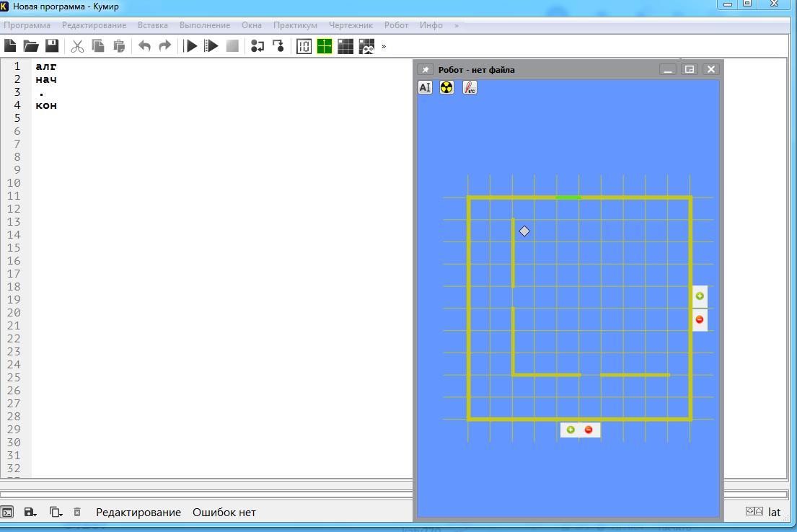Place cursor on line нач

click(45, 79)
